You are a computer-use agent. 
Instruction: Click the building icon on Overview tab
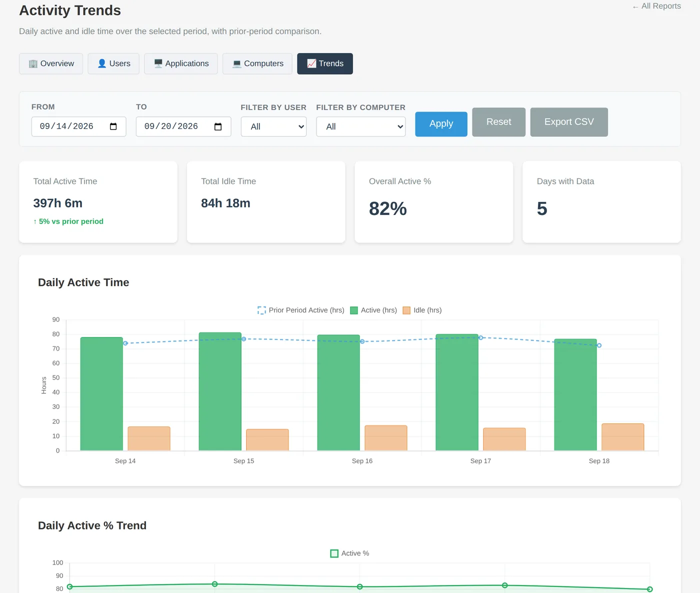tap(33, 63)
